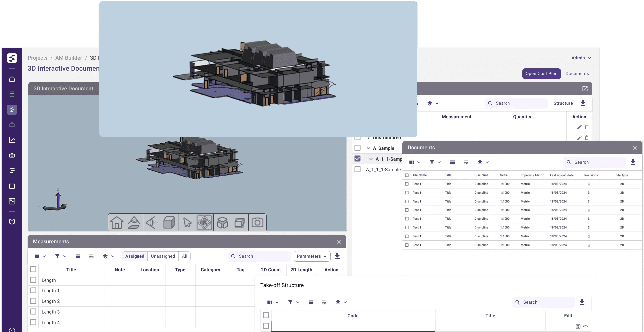Image resolution: width=644 pixels, height=332 pixels.
Task: Download from the Measurements panel toolbar
Action: click(x=337, y=256)
